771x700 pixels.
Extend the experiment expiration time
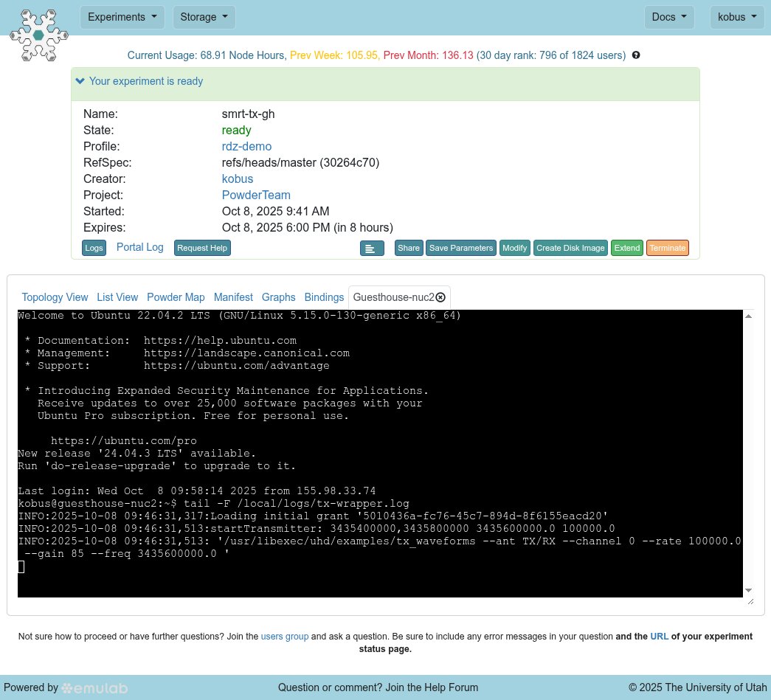(626, 248)
